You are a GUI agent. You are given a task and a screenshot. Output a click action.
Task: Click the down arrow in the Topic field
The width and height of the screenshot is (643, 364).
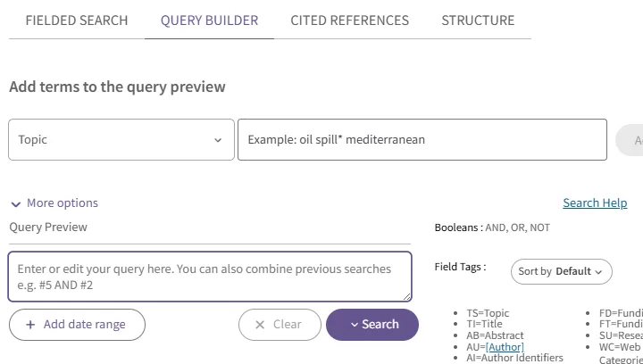click(x=218, y=140)
